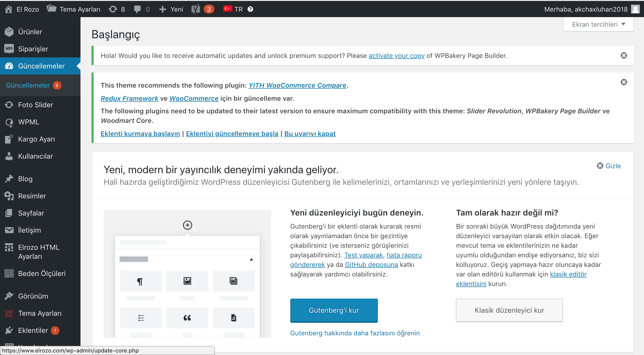Click the Gutenberg'i kur button
The width and height of the screenshot is (644, 355).
(334, 310)
